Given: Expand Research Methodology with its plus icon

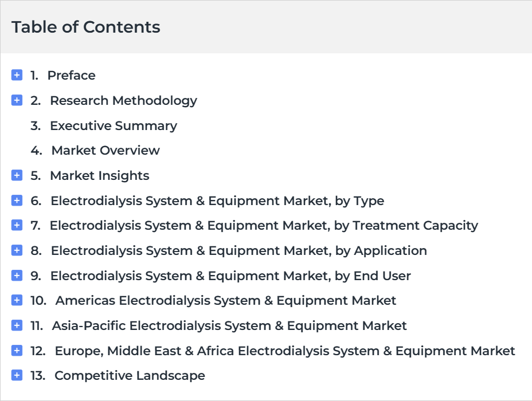Looking at the screenshot, I should (x=17, y=100).
